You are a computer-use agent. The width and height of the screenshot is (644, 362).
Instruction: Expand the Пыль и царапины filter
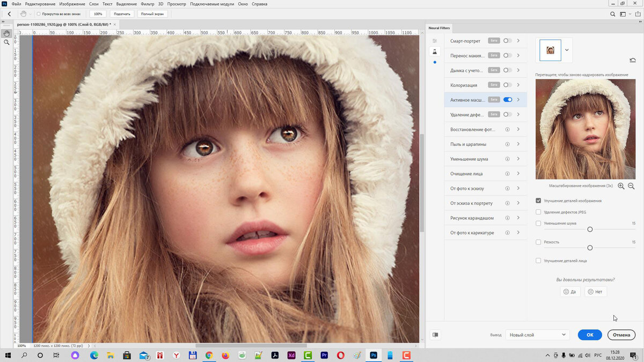coord(518,144)
